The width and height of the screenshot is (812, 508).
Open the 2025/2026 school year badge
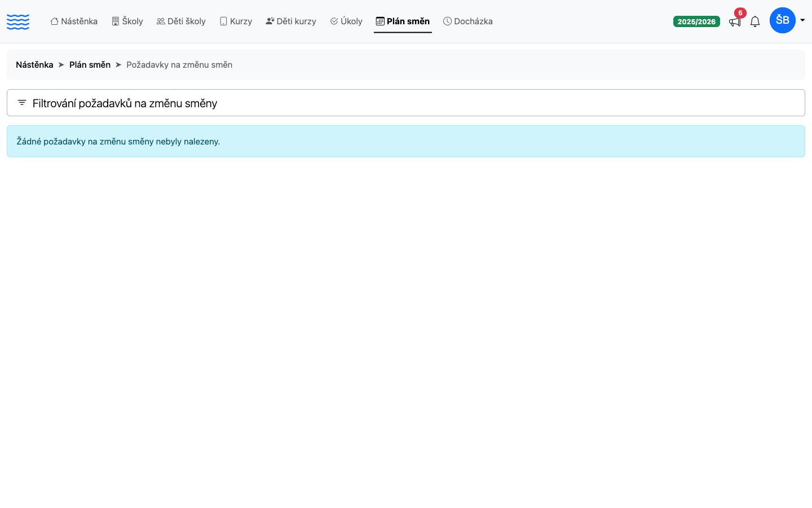(696, 21)
